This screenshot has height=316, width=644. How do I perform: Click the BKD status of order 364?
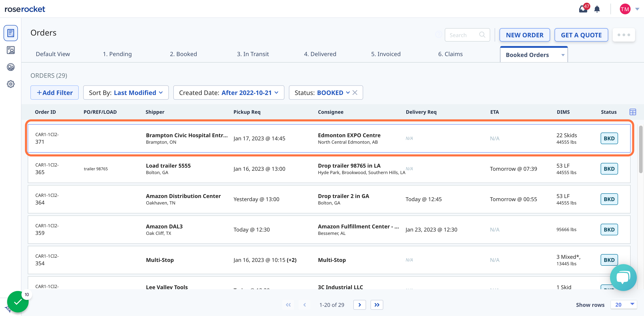[x=609, y=199]
